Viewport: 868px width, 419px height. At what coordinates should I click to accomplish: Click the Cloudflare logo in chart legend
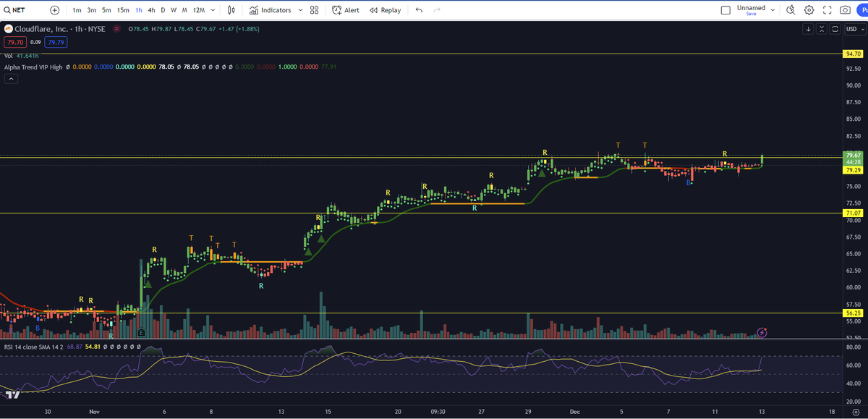point(8,29)
